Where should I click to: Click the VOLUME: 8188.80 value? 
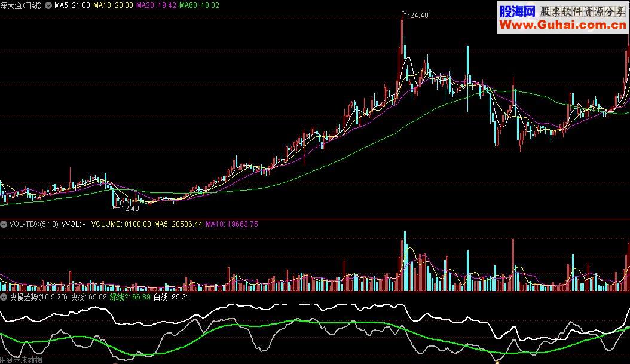121,224
